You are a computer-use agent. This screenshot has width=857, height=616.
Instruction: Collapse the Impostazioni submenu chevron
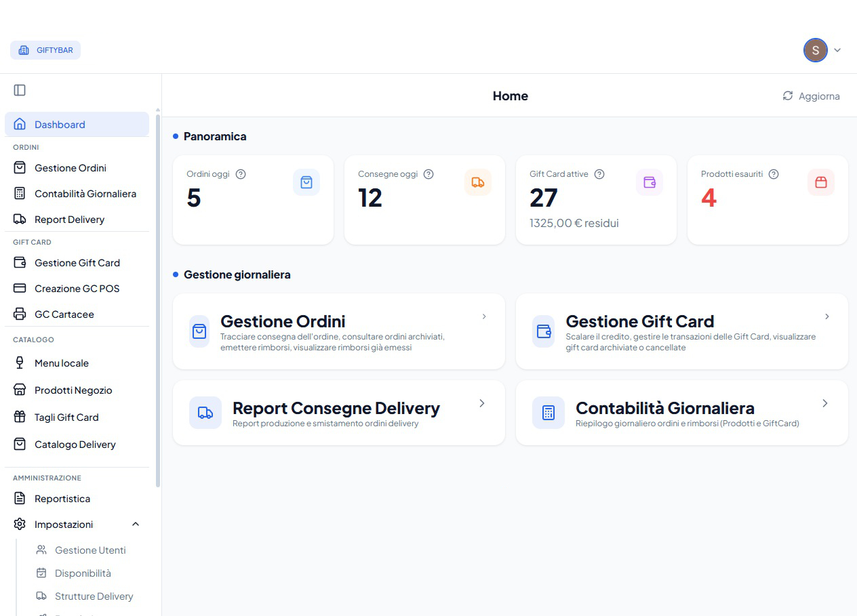[x=136, y=524]
